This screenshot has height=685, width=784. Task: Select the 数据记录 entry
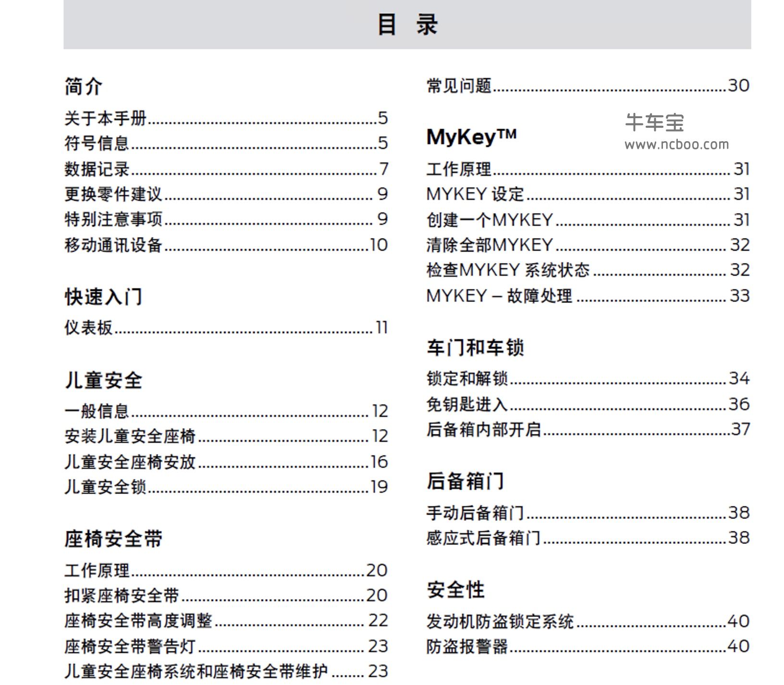[226, 169]
